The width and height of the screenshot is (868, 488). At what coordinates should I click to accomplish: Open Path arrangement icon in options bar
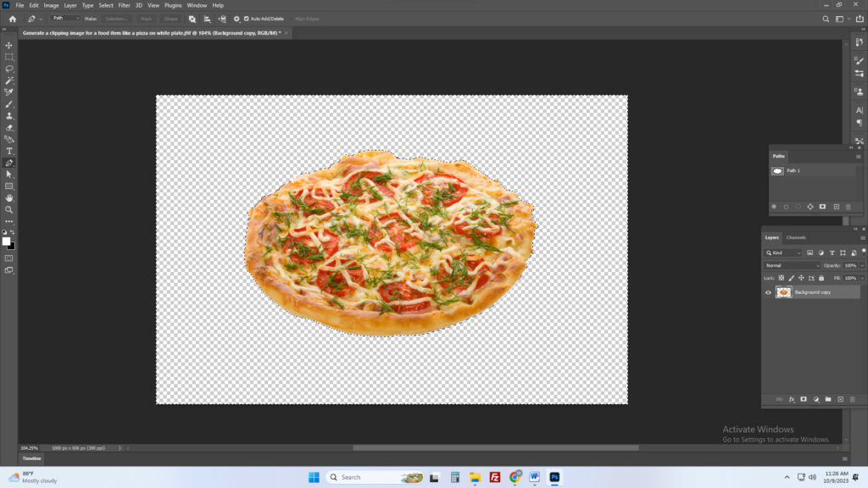(x=222, y=19)
